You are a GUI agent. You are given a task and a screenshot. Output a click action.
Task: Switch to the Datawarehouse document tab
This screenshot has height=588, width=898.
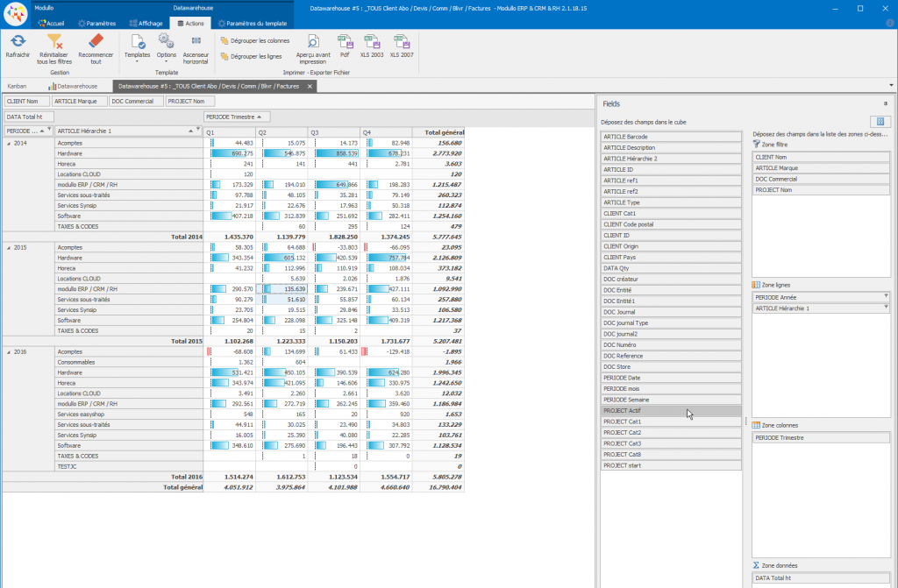click(73, 87)
